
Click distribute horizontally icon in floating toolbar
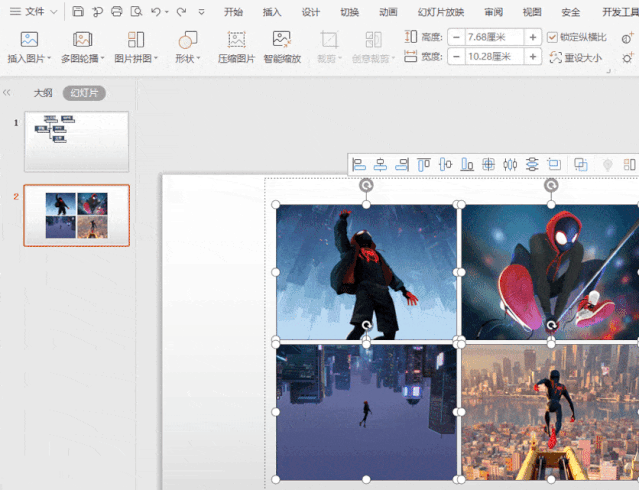pyautogui.click(x=510, y=165)
